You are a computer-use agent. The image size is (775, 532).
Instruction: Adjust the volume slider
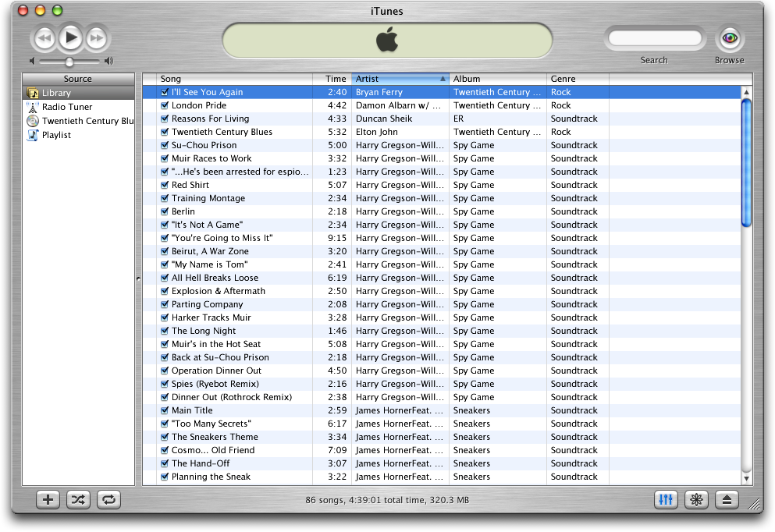69,61
